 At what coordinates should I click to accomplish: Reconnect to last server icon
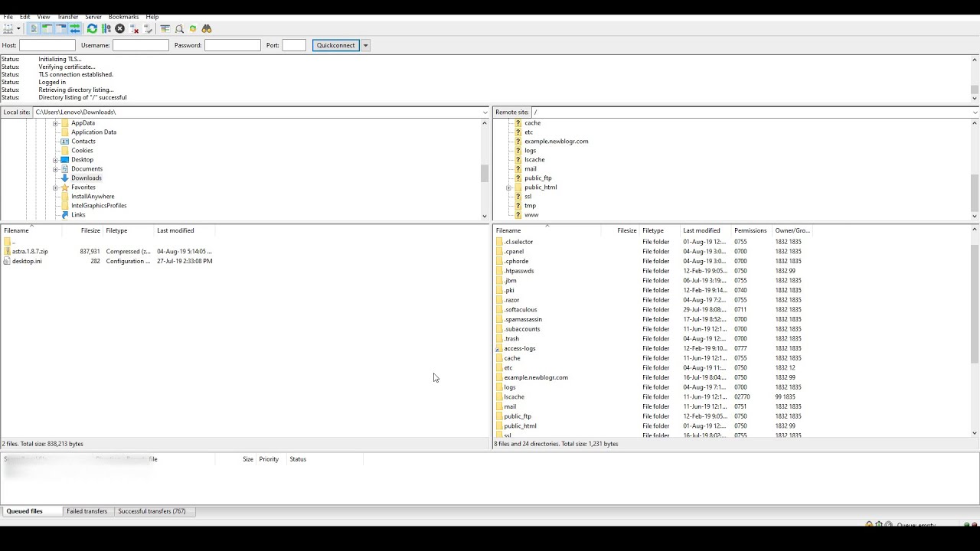(x=148, y=29)
